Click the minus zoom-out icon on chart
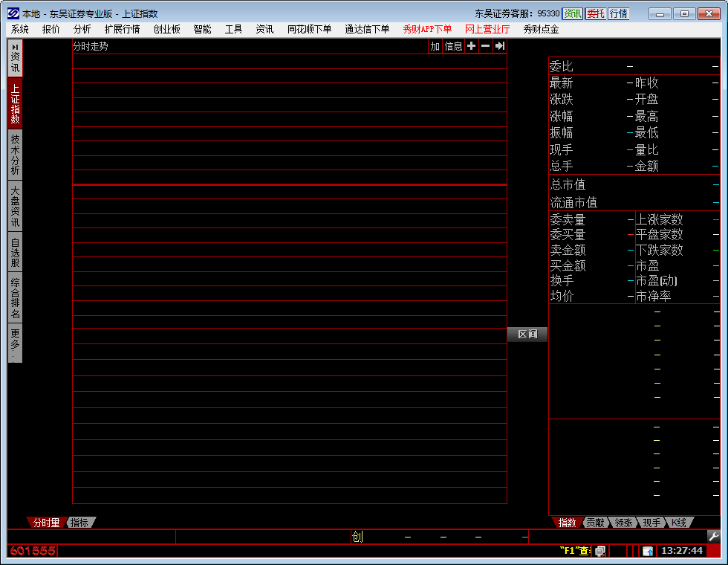Screen dimensions: 728x565 click(485, 46)
